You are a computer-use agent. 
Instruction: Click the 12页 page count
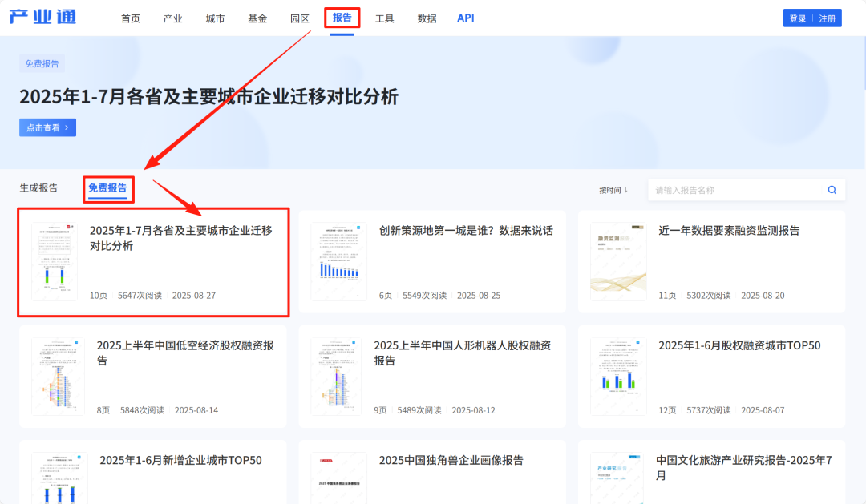point(667,410)
